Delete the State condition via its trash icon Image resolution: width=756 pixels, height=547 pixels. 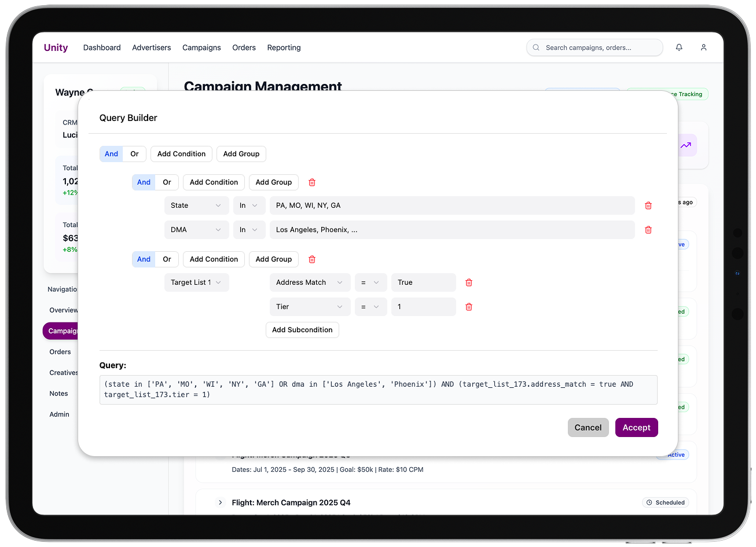tap(648, 205)
